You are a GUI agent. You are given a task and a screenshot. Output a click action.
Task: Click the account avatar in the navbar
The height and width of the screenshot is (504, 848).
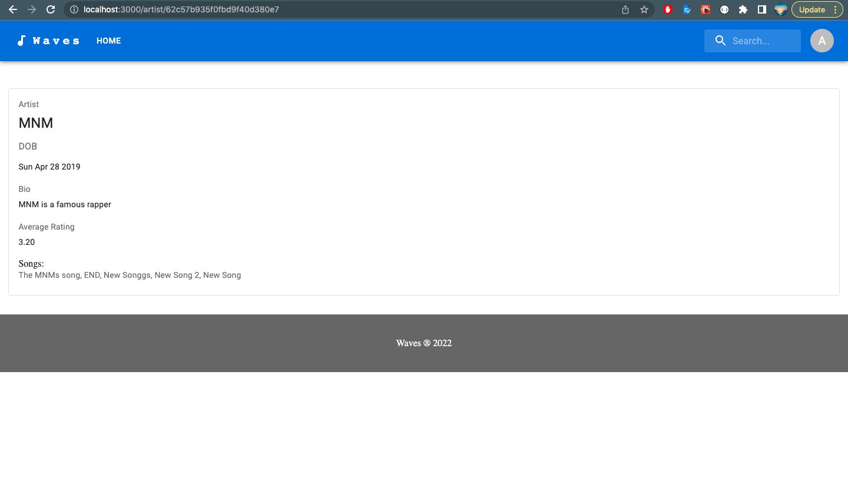point(821,41)
